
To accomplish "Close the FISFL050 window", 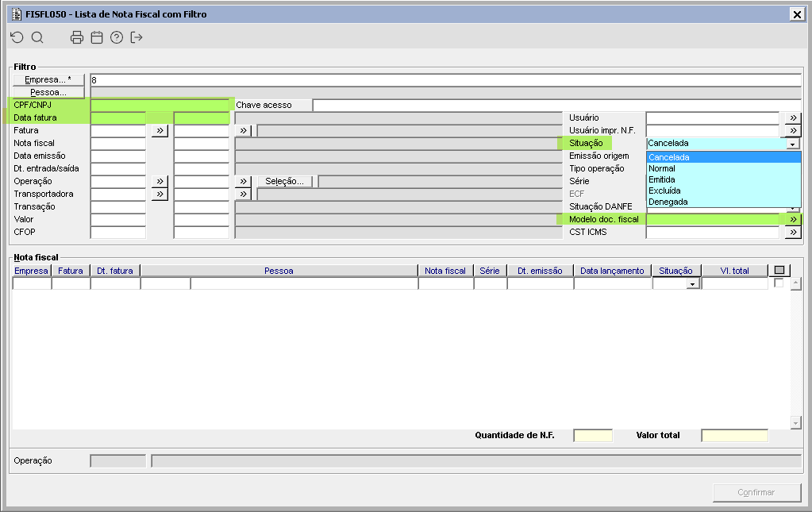I will coord(797,14).
